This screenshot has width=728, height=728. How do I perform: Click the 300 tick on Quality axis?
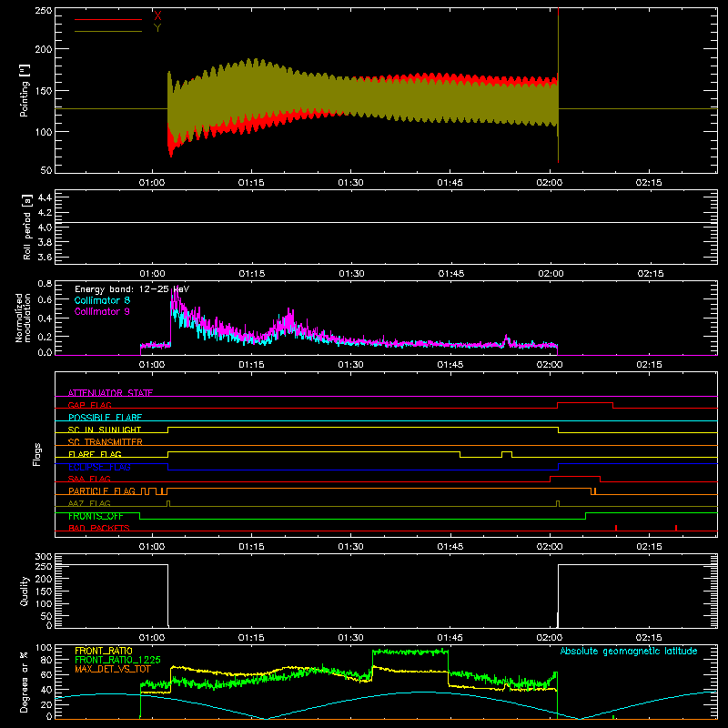[x=44, y=557]
